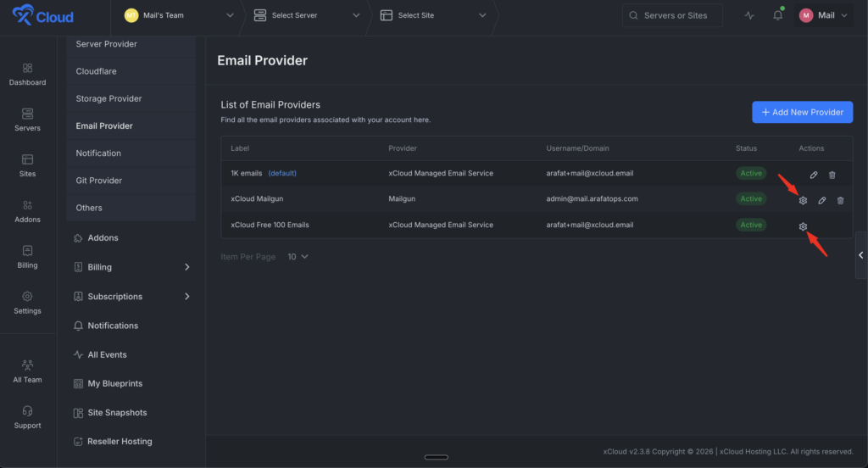Open settings gear for xCloud Mailgun row
Screen dimensions: 868x468
(x=803, y=200)
